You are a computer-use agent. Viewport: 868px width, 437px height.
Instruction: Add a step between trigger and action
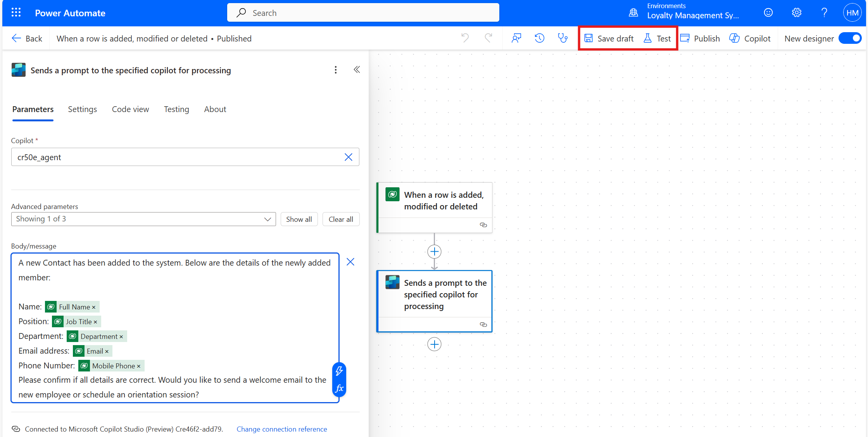pyautogui.click(x=434, y=252)
